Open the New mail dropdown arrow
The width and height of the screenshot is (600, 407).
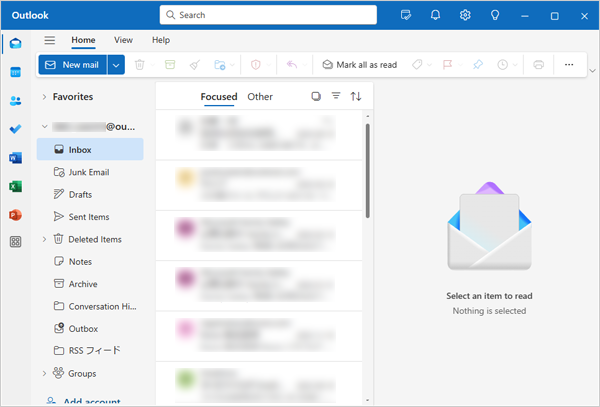click(116, 65)
